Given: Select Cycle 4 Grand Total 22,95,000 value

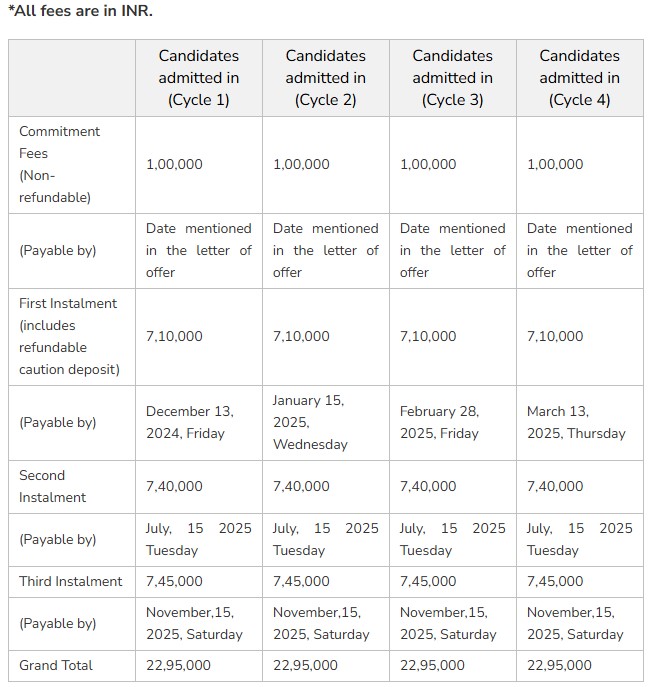Looking at the screenshot, I should (559, 666).
